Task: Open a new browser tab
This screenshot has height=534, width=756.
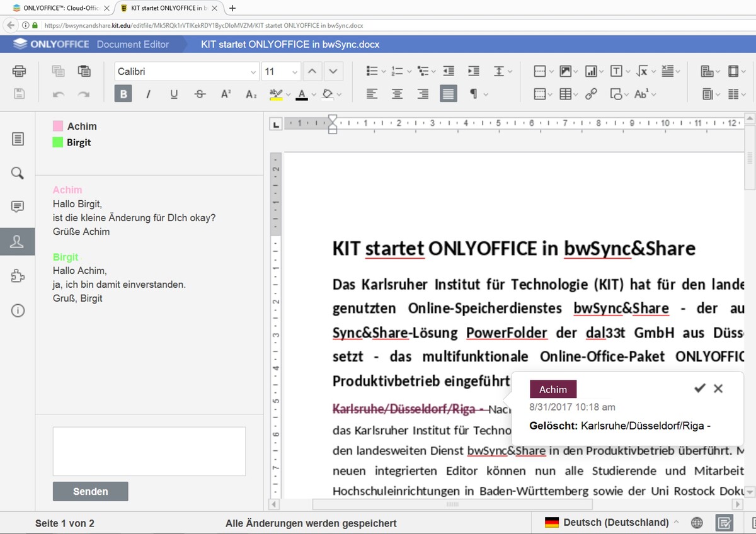Action: pos(232,8)
